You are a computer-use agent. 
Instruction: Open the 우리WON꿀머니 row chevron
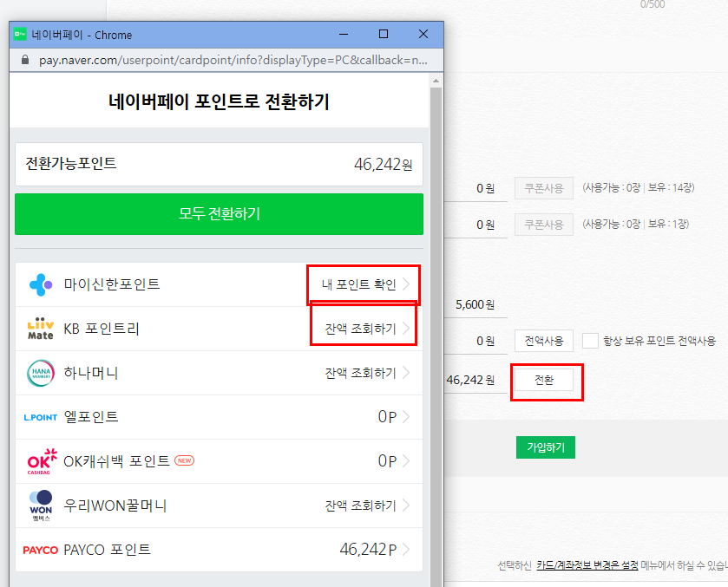406,505
